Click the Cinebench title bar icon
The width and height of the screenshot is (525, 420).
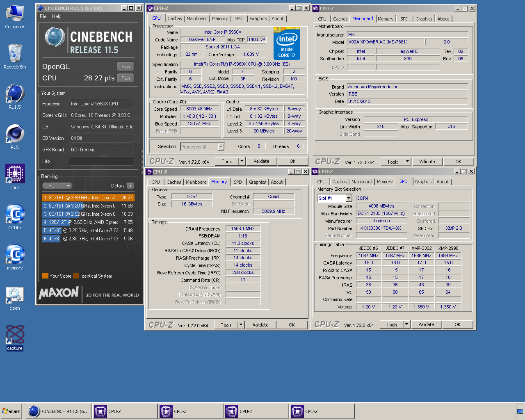click(40, 8)
